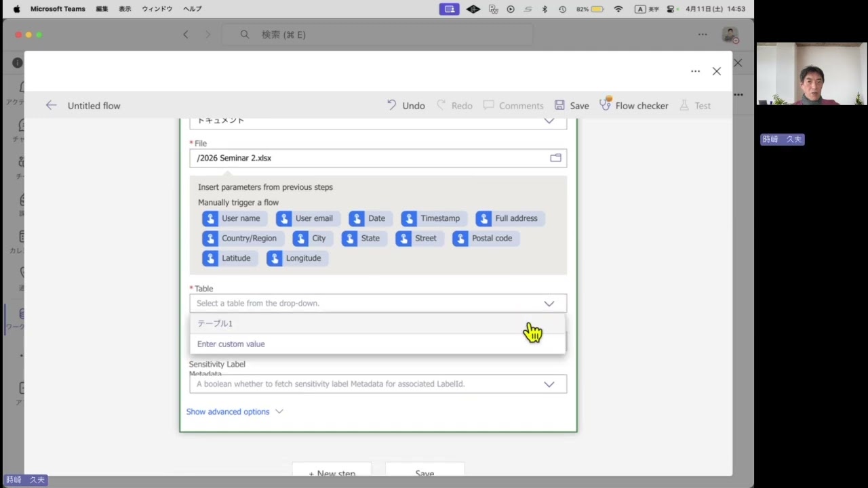The image size is (868, 488).
Task: Insert the Postal code parameter
Action: tap(486, 239)
